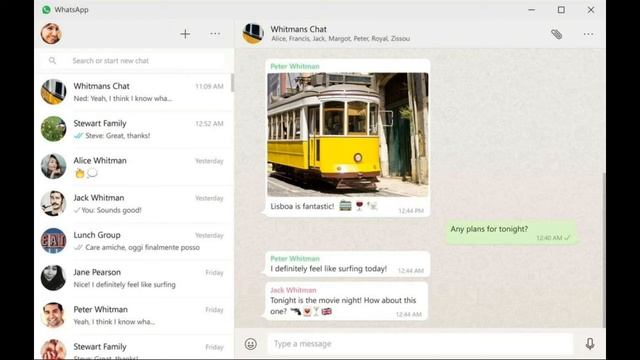Click the UK flag emoji in Jack's message
Image resolution: width=640 pixels, height=360 pixels.
pyautogui.click(x=327, y=312)
